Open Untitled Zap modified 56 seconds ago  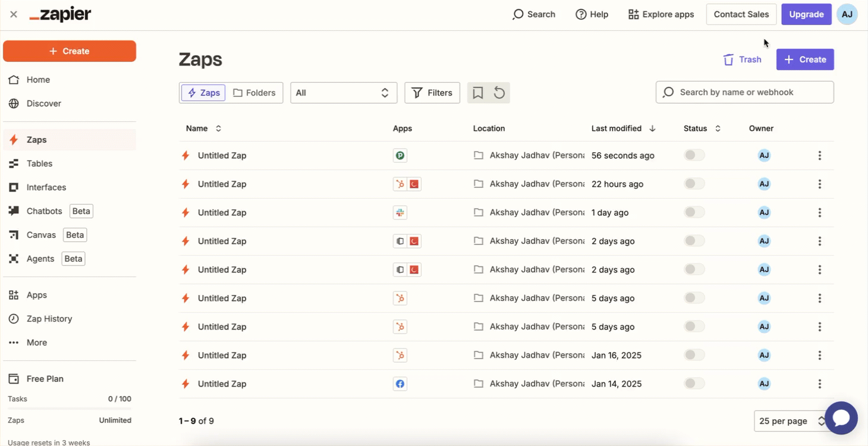[x=222, y=155]
